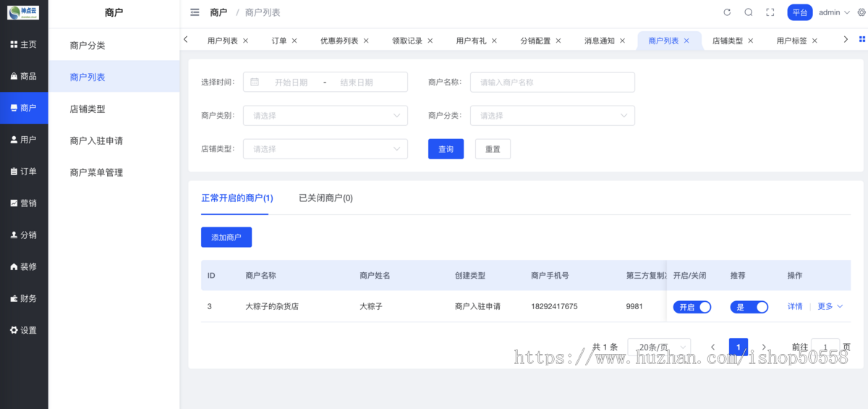Open the top bar search icon
This screenshot has width=868, height=409.
click(x=749, y=12)
